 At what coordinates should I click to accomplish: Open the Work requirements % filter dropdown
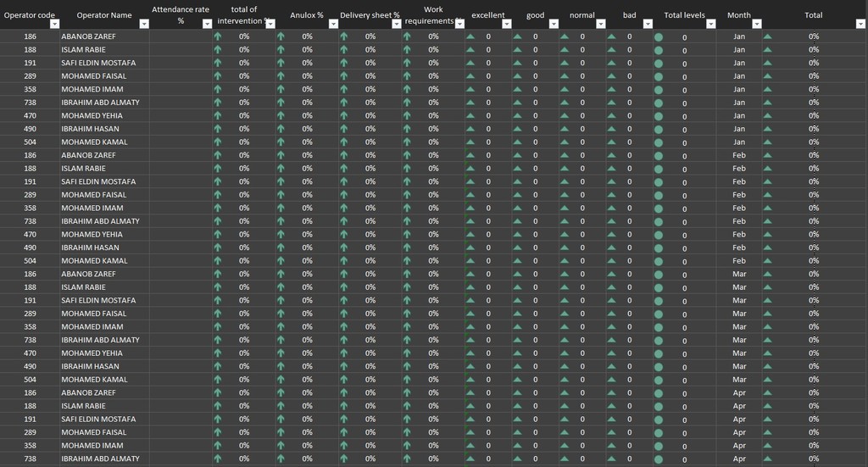[x=459, y=24]
